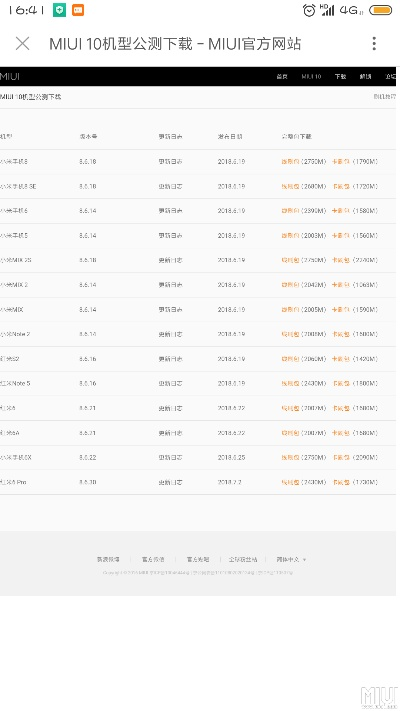Download 线刷包 for 小米MIX 2S

coord(290,260)
